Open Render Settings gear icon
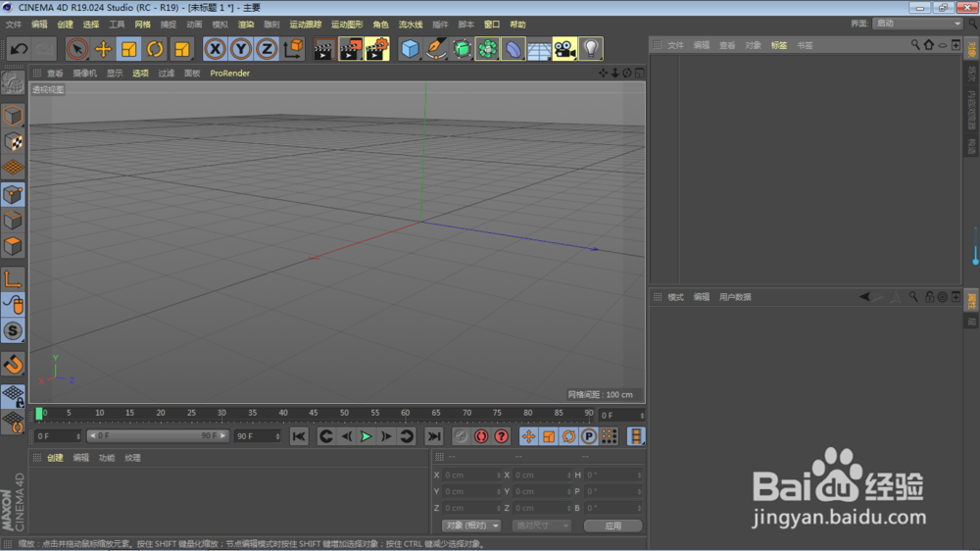This screenshot has width=980, height=551. click(377, 49)
